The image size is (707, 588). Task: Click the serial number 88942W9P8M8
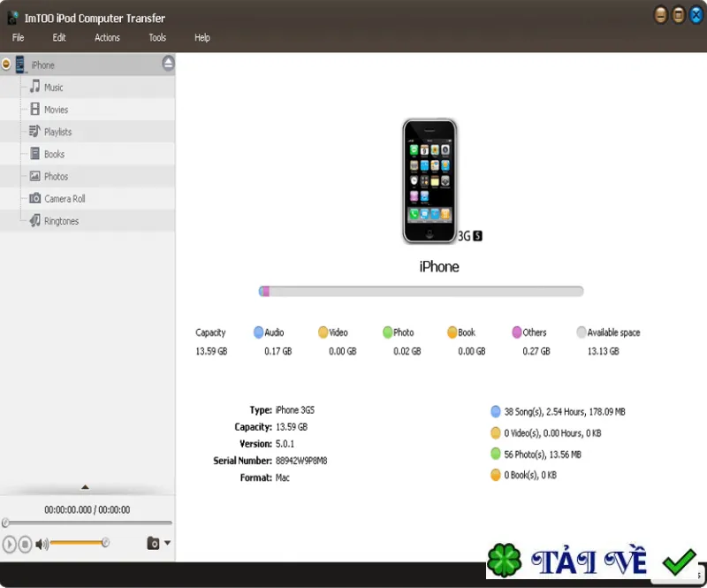pyautogui.click(x=301, y=461)
